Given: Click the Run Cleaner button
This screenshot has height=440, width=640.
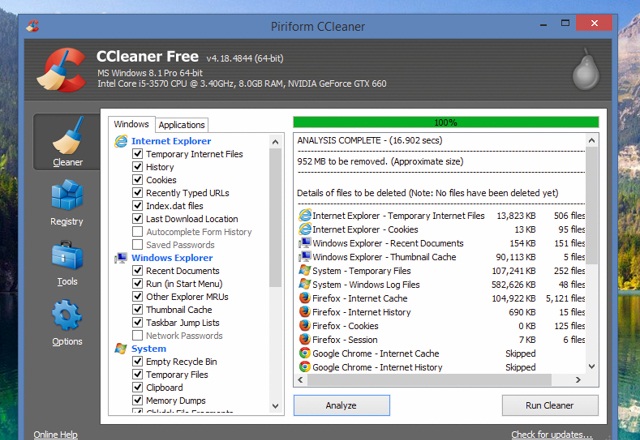Looking at the screenshot, I should click(543, 405).
